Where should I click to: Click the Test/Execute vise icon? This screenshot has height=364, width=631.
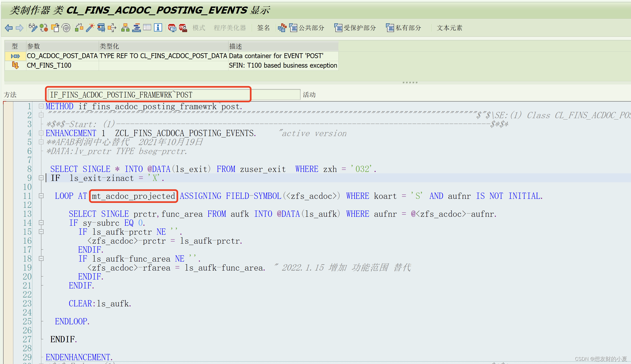[x=101, y=28]
